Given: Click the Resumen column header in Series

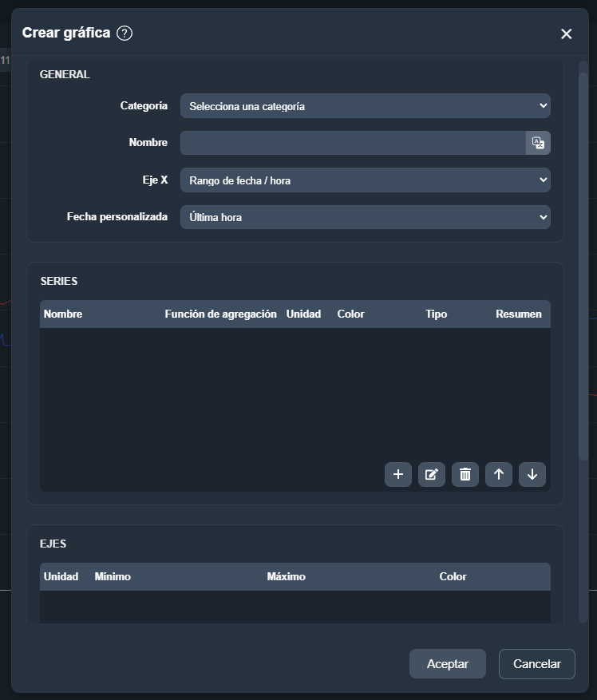Looking at the screenshot, I should 518,314.
